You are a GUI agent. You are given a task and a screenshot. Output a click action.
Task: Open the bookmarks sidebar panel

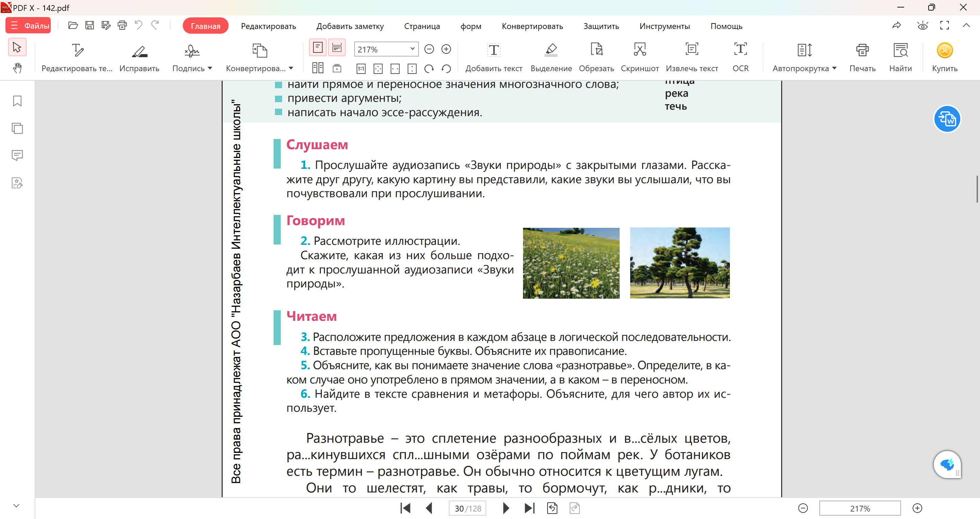pyautogui.click(x=17, y=101)
